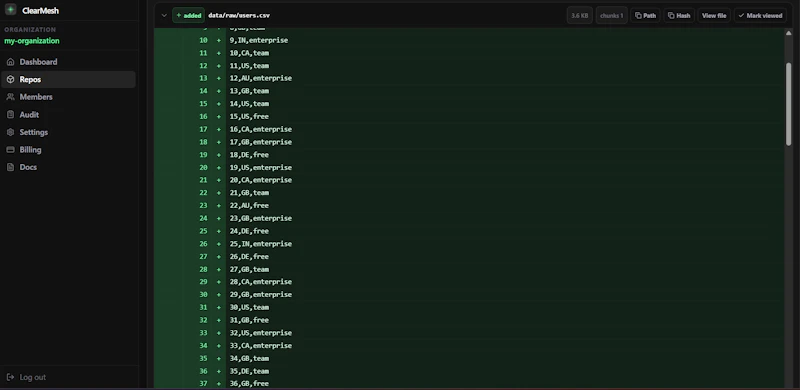Screen dimensions: 800x390
Task: Click line number 13
Action: tap(203, 78)
